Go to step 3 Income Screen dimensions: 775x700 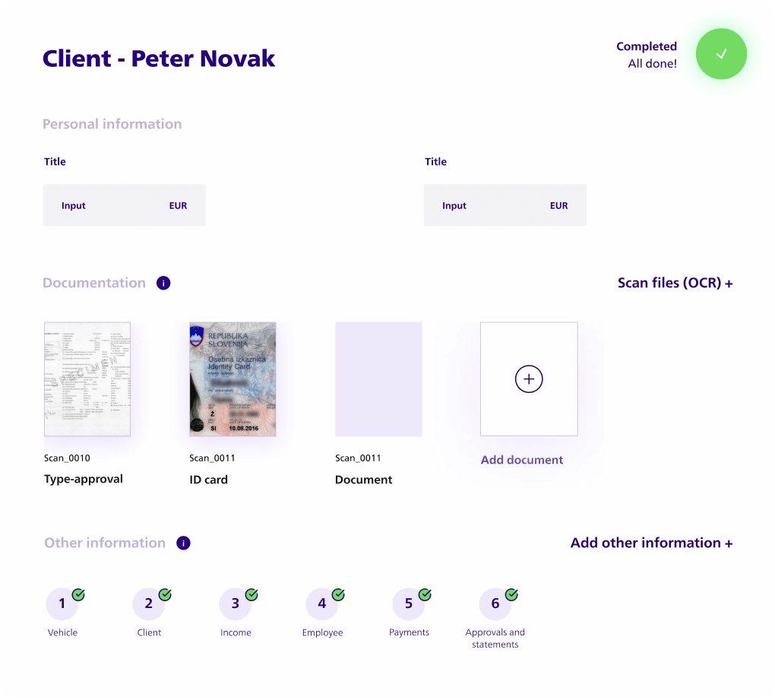[x=235, y=603]
